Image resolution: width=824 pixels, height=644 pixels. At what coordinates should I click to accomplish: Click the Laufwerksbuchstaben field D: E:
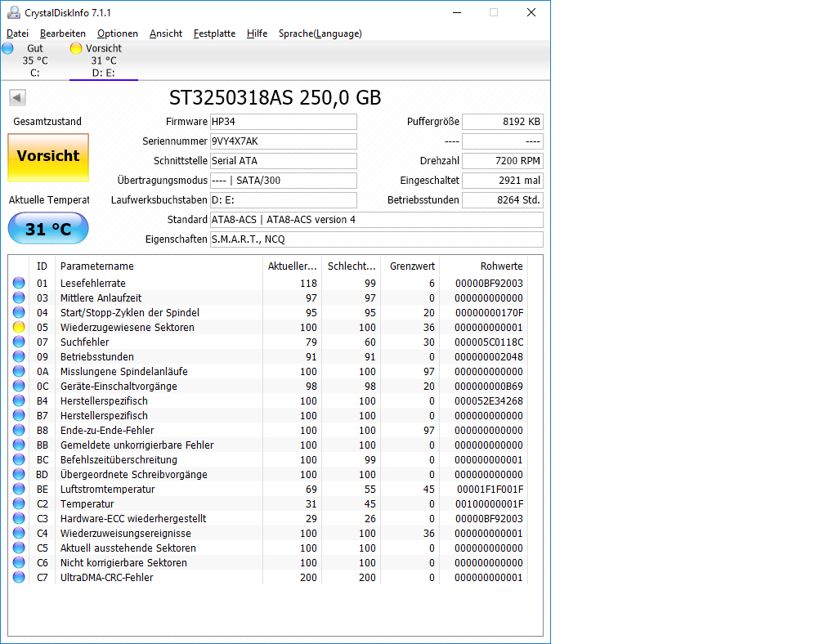click(x=283, y=200)
